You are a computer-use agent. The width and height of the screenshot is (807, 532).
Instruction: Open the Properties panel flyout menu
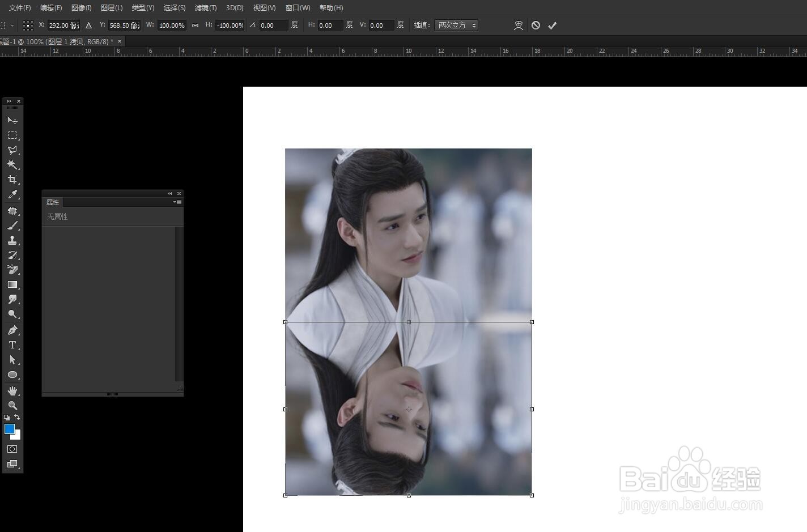point(177,202)
